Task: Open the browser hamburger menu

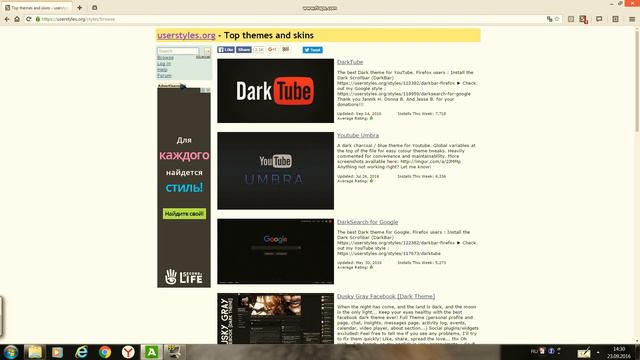Action: pos(632,19)
